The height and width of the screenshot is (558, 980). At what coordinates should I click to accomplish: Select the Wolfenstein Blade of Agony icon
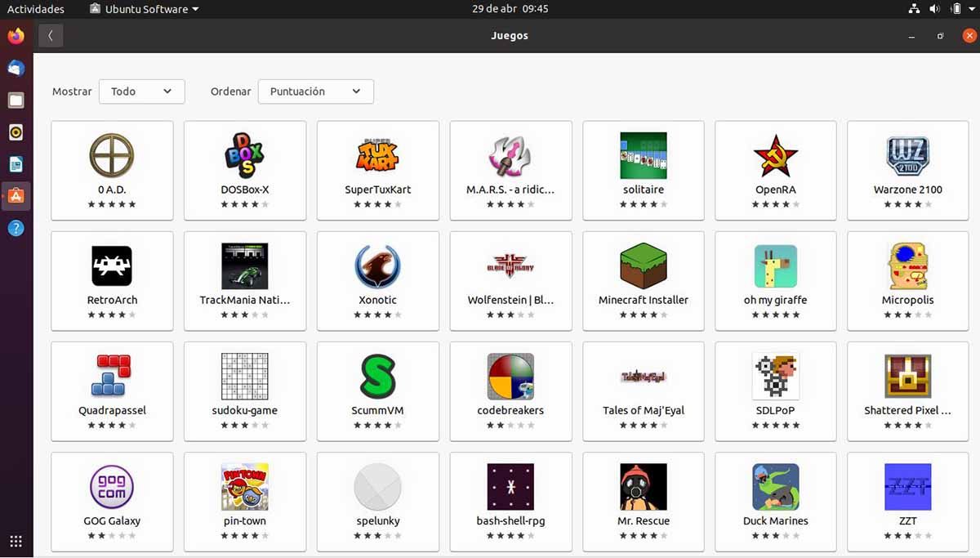tap(510, 266)
